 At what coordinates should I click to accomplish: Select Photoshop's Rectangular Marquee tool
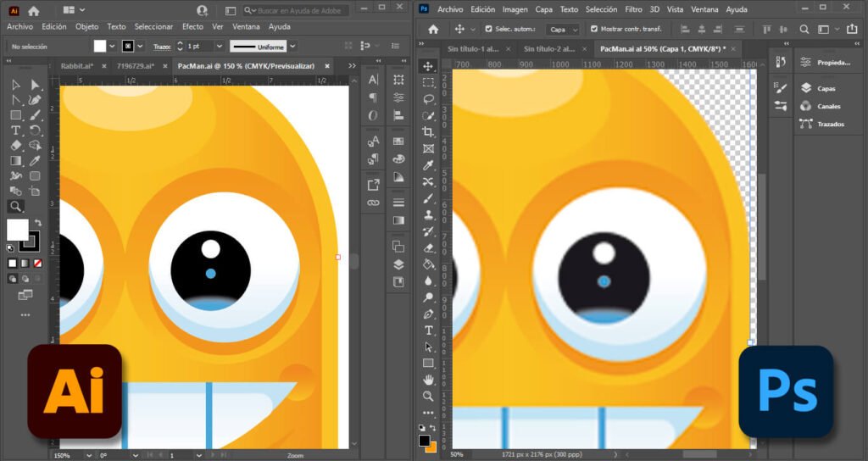(428, 82)
